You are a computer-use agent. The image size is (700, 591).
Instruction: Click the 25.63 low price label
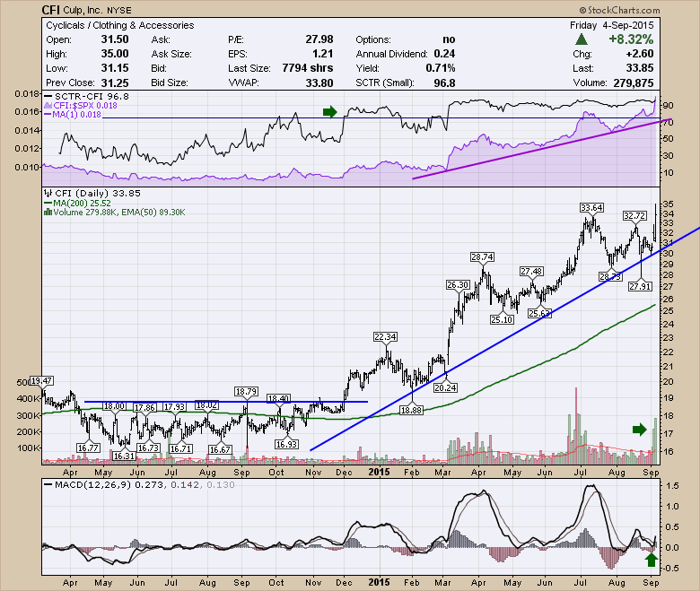[539, 314]
